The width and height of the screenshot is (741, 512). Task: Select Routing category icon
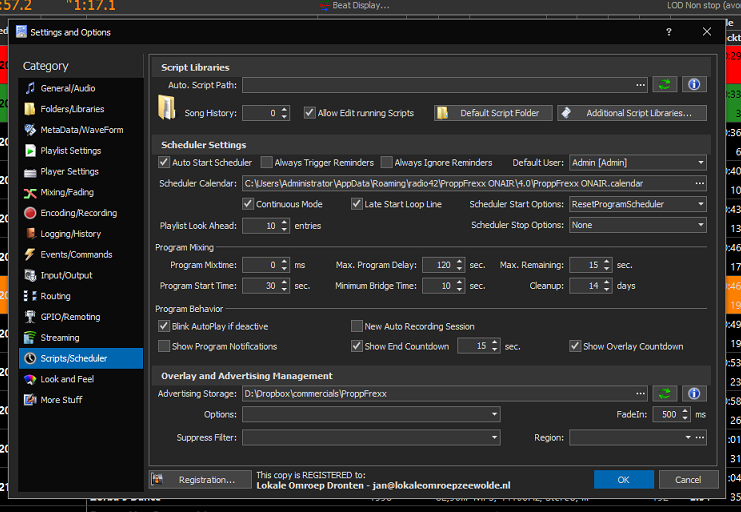click(x=30, y=296)
